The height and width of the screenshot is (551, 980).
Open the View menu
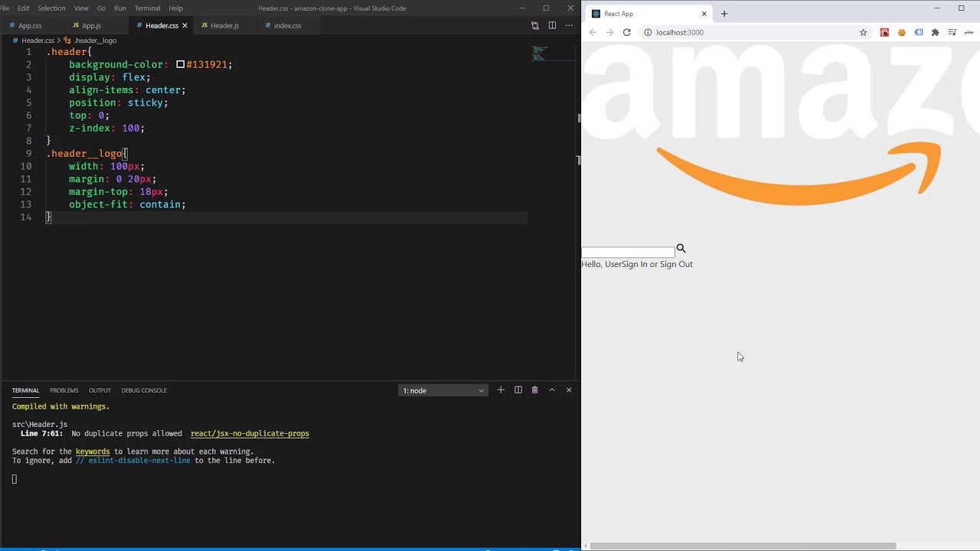pos(81,8)
